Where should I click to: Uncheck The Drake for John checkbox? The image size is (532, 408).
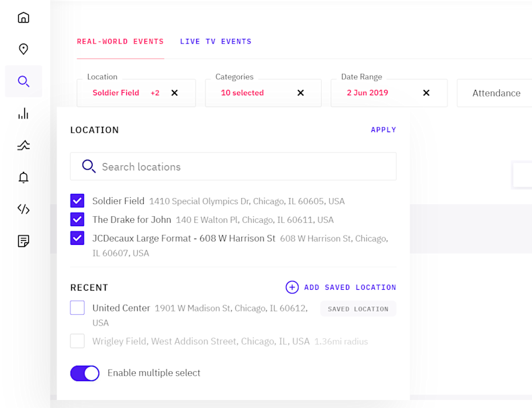(77, 219)
